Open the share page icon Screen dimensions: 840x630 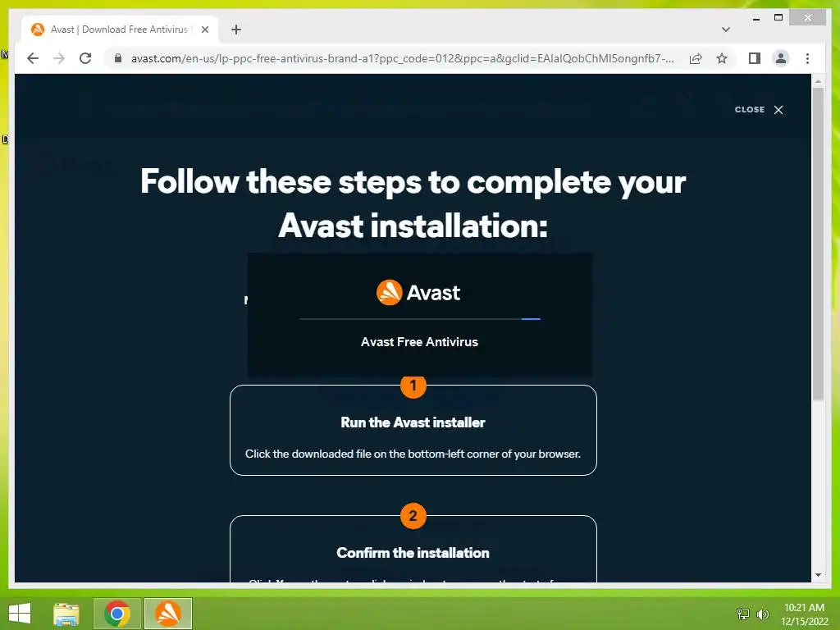(x=696, y=58)
